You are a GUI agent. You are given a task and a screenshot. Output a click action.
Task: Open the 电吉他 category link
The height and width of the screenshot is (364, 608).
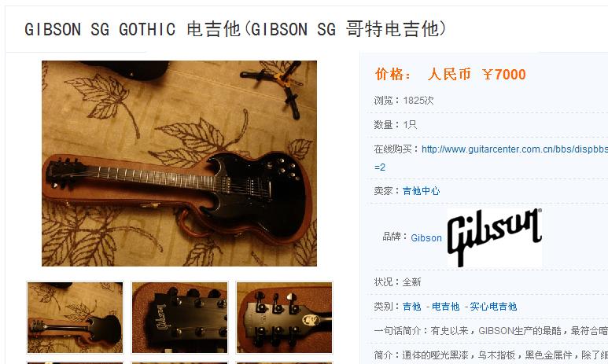[x=445, y=307]
